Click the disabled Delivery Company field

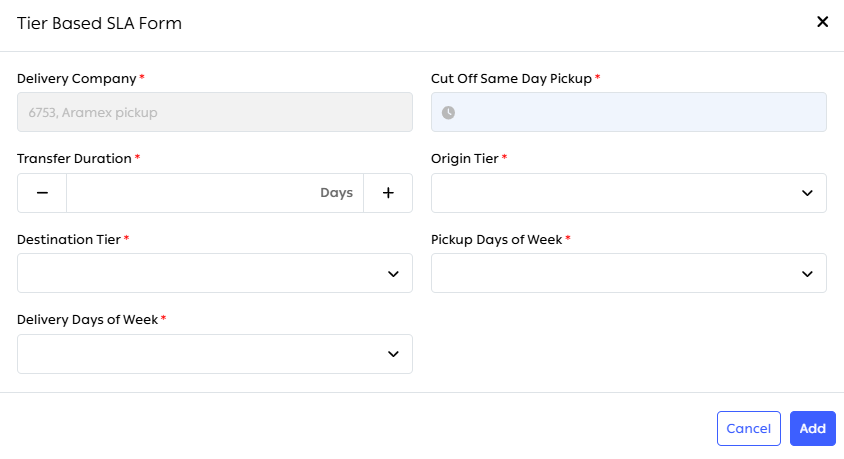tap(215, 113)
